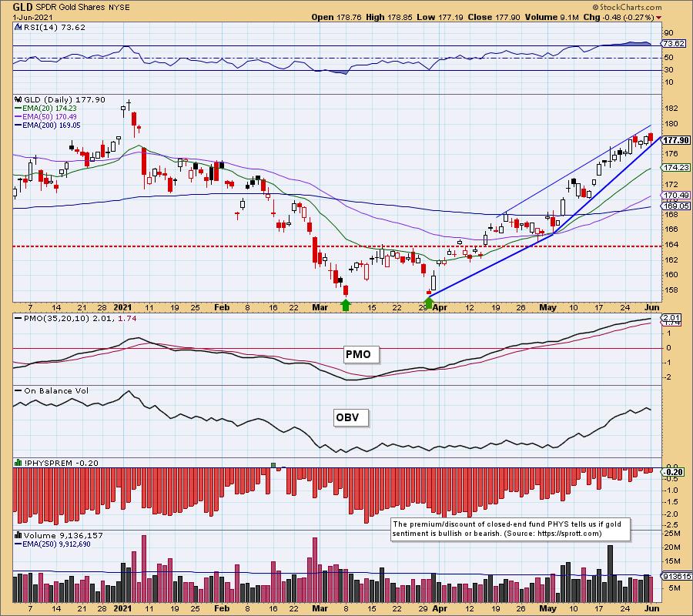Click the EMA(20) 174.23 legend text
The height and width of the screenshot is (616, 693).
49,109
